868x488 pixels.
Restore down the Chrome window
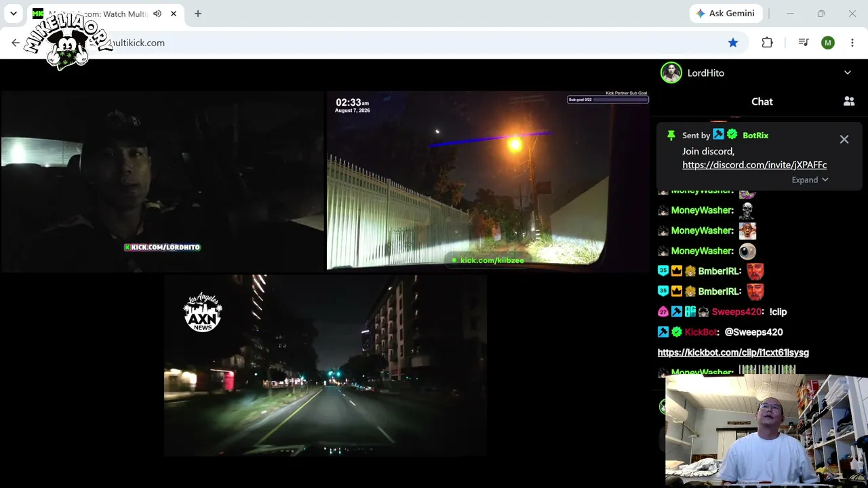tap(821, 14)
